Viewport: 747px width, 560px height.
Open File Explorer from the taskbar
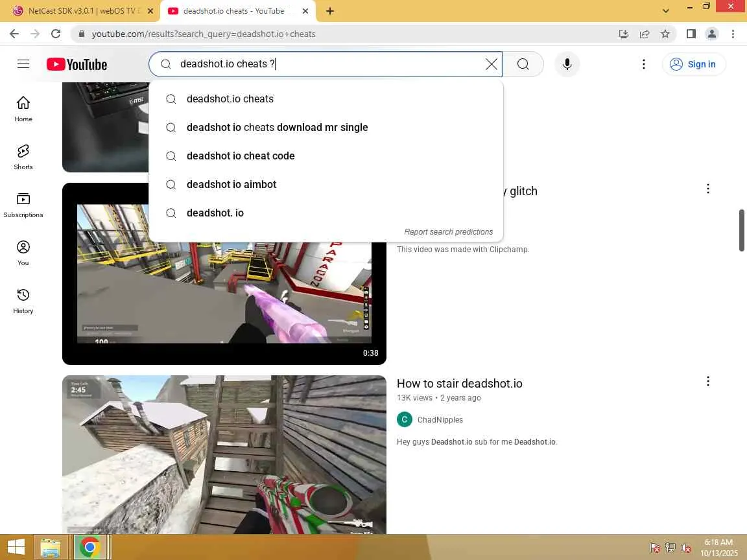coord(50,547)
